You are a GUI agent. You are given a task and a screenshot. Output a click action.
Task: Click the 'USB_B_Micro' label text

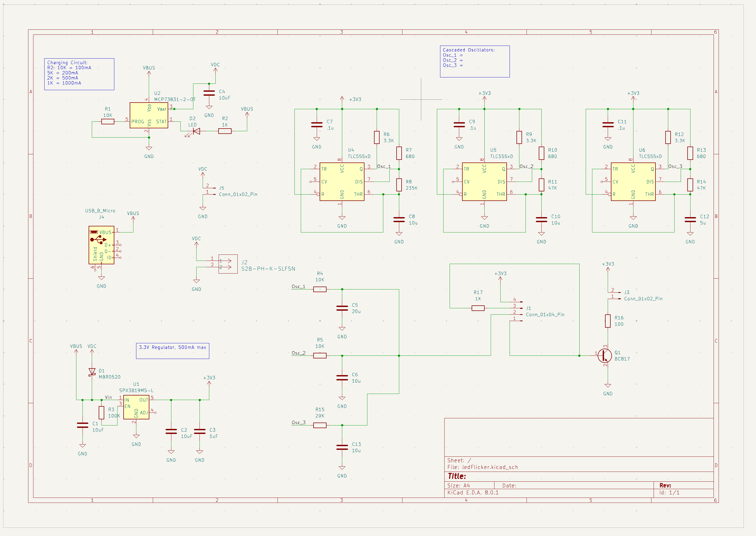click(x=100, y=210)
